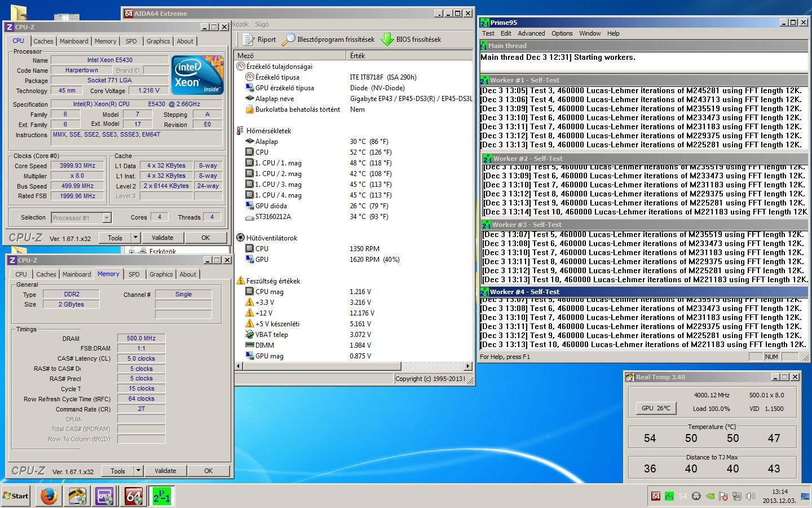Click the Tools button in CPU-Z memory window
The width and height of the screenshot is (812, 508).
(x=118, y=471)
